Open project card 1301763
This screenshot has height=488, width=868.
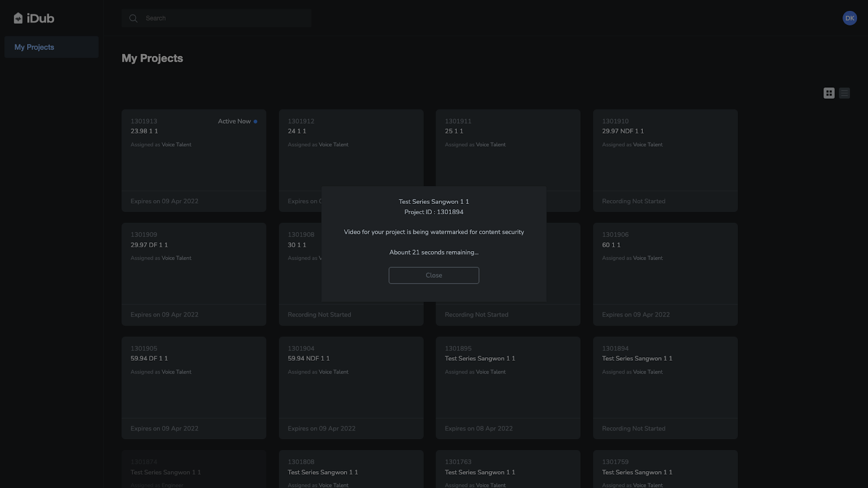(508, 469)
